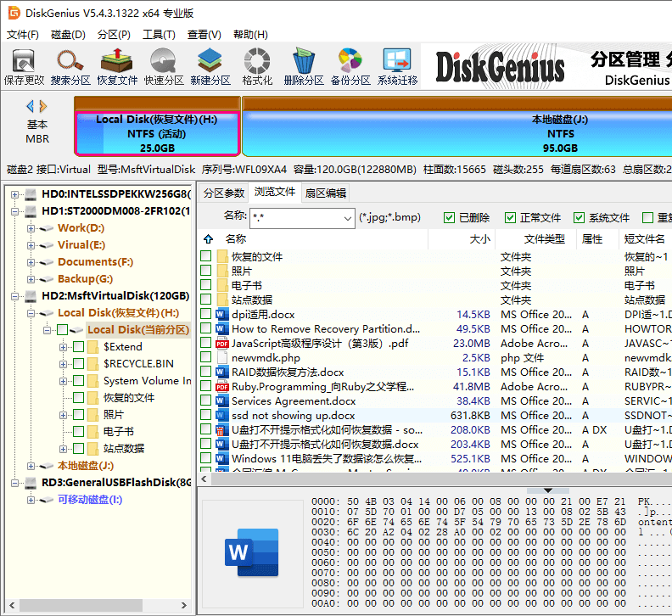672x616 pixels.
Task: Click the RD3 GeneralUSBFlashDisk drive icon
Action: [31, 483]
